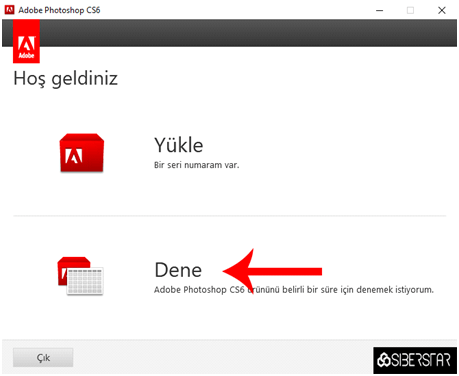Close the Adobe Photoshop CS6 installer window

pyautogui.click(x=442, y=10)
